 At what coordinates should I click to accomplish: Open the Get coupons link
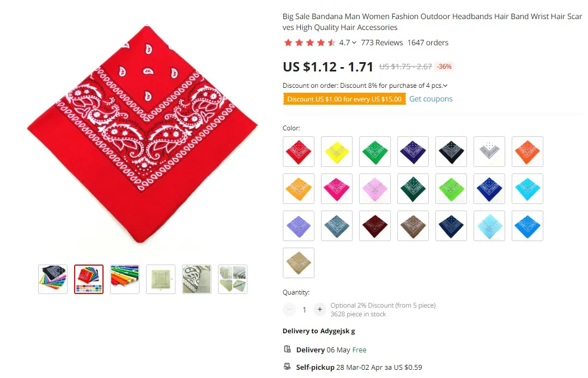[431, 99]
